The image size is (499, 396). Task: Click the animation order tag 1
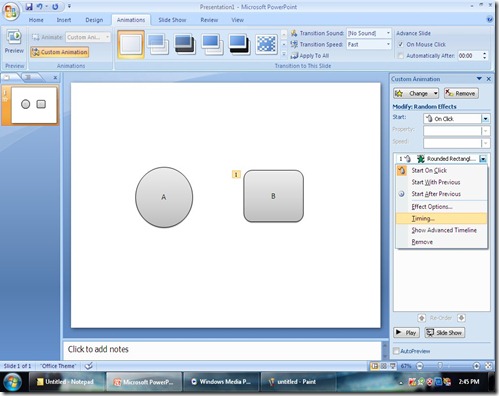[236, 174]
